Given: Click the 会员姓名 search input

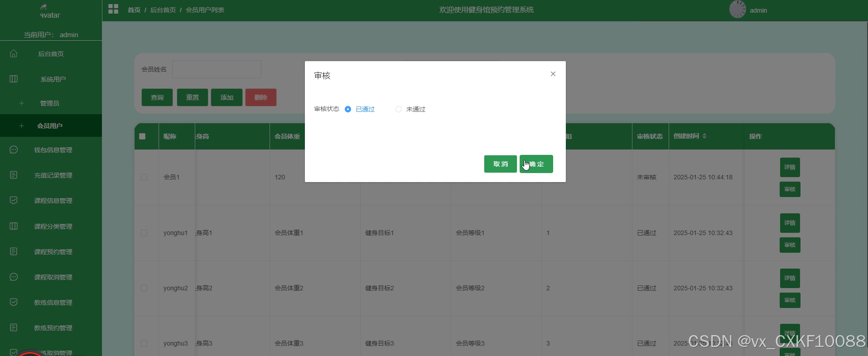Looking at the screenshot, I should 217,69.
